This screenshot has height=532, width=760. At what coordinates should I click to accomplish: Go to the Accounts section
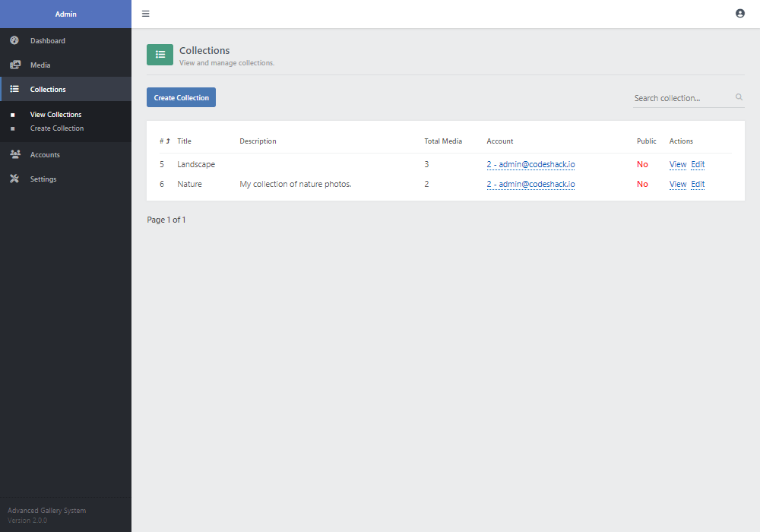[x=65, y=154]
